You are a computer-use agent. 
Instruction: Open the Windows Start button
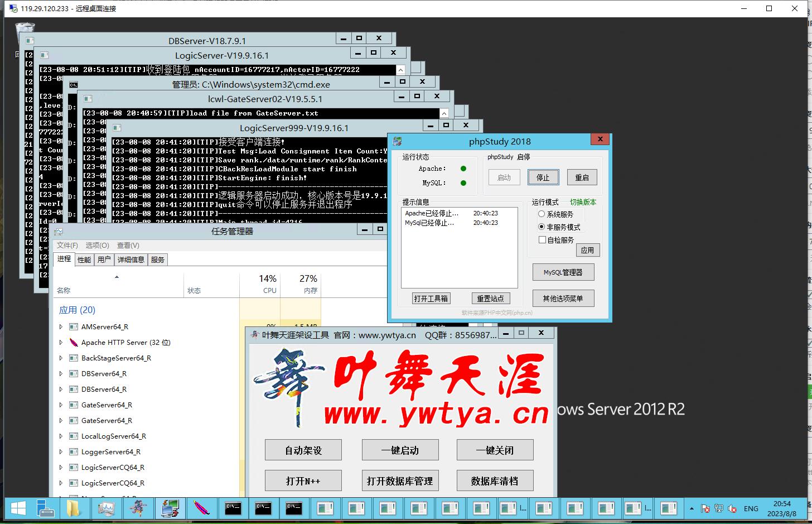[18, 508]
